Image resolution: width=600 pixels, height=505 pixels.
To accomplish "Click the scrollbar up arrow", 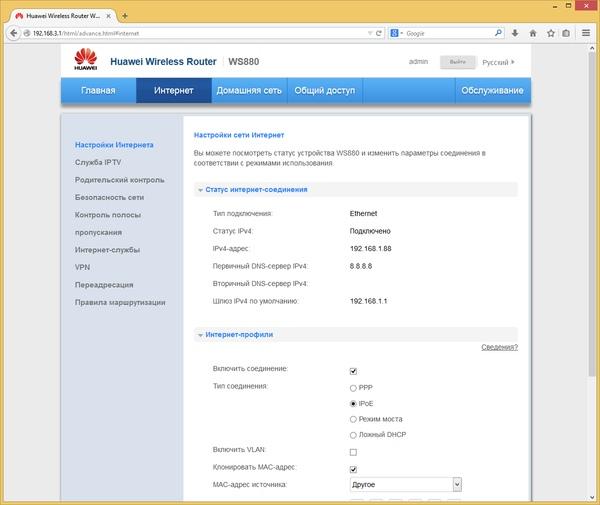I will click(592, 48).
